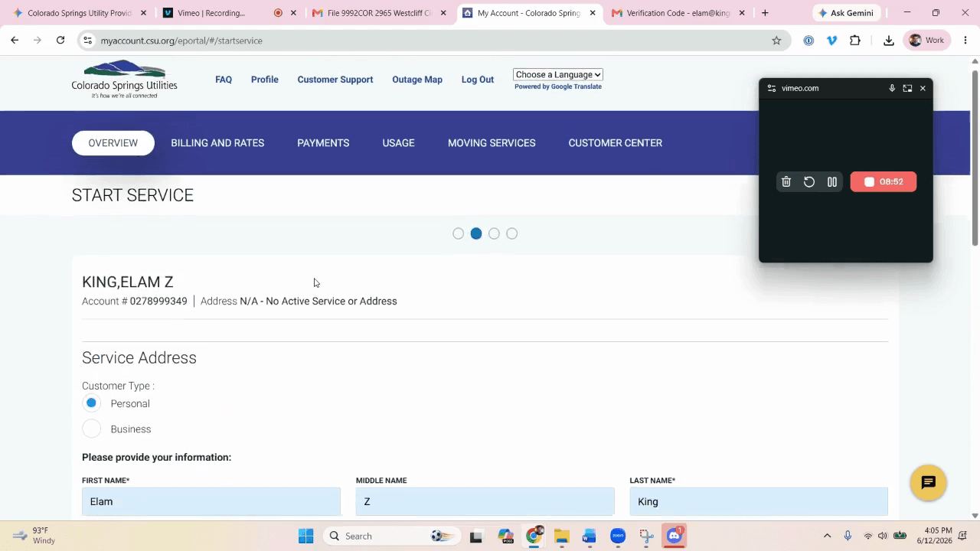Select the Business customer type
This screenshot has height=551, width=980.
coord(91,429)
